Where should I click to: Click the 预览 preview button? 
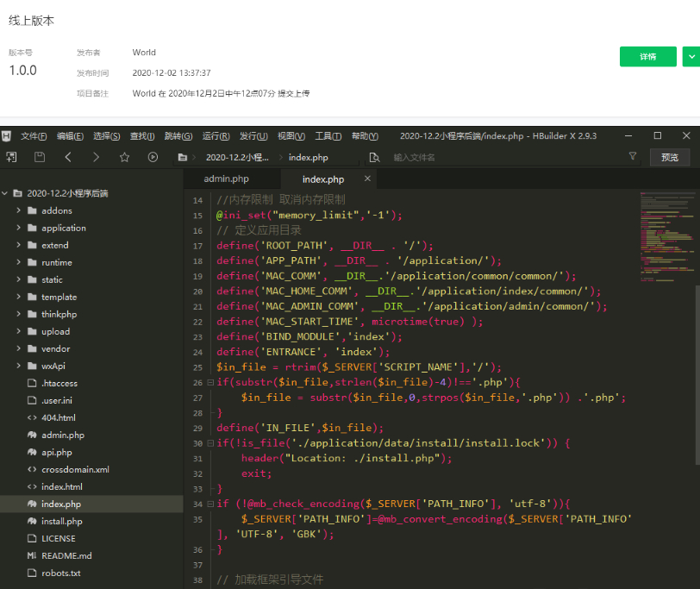tap(670, 157)
